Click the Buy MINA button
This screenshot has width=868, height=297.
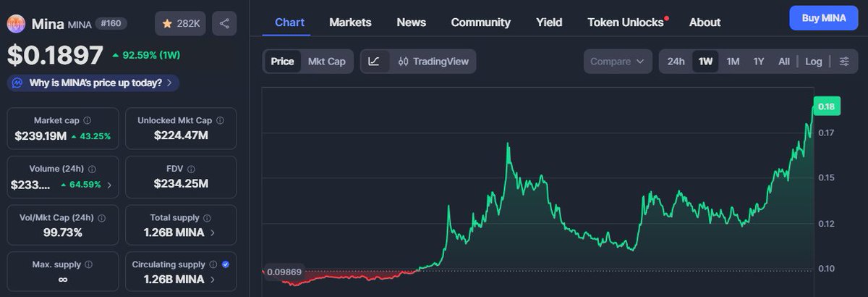point(823,17)
